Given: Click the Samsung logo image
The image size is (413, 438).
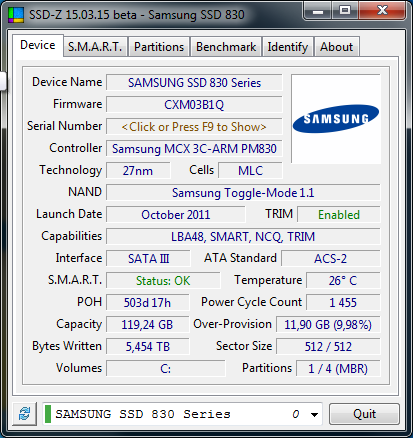Looking at the screenshot, I should click(336, 119).
